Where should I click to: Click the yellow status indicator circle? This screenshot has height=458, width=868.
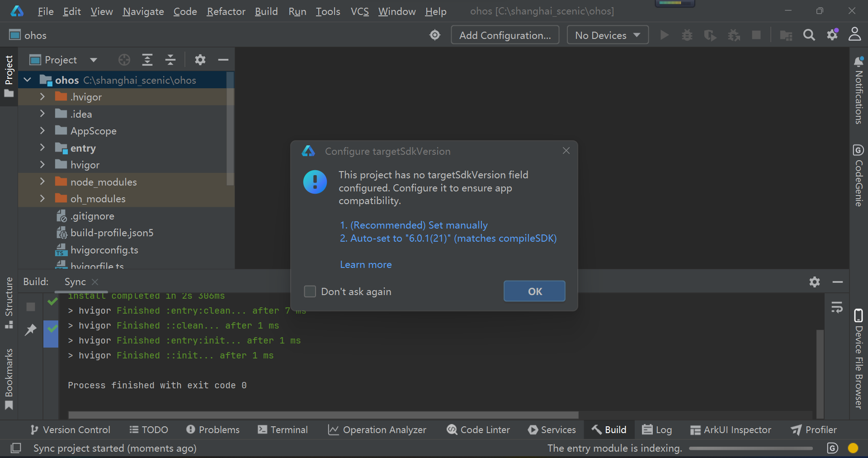click(853, 448)
